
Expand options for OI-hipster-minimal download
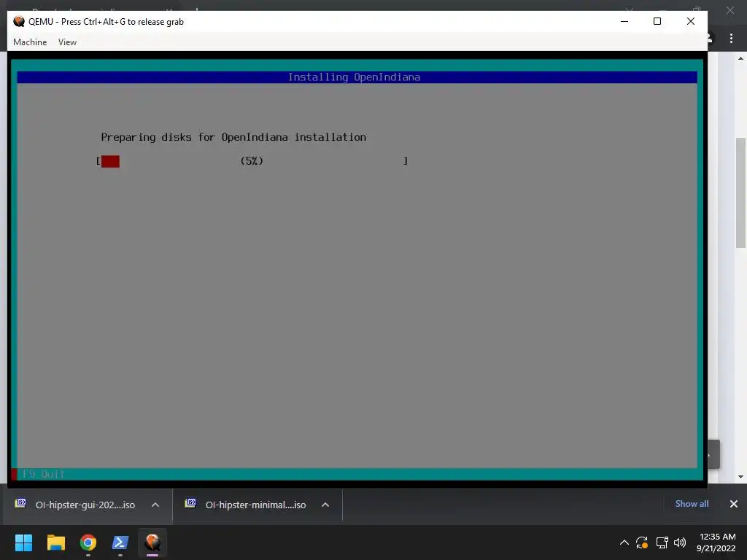(x=325, y=505)
